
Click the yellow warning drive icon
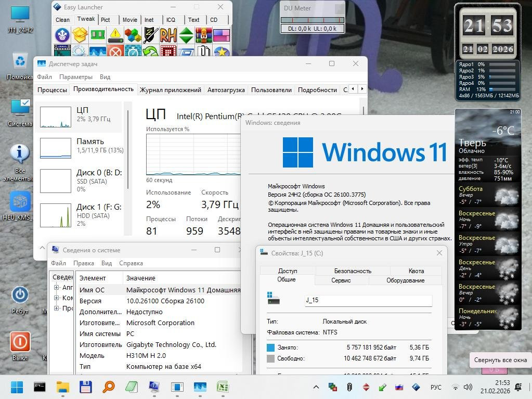click(115, 35)
